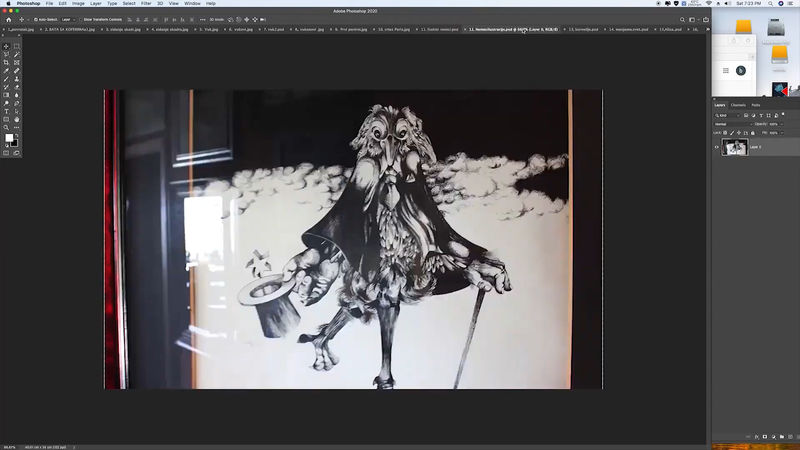Expand the hidden document tabs chevron
The width and height of the screenshot is (800, 450).
point(707,29)
